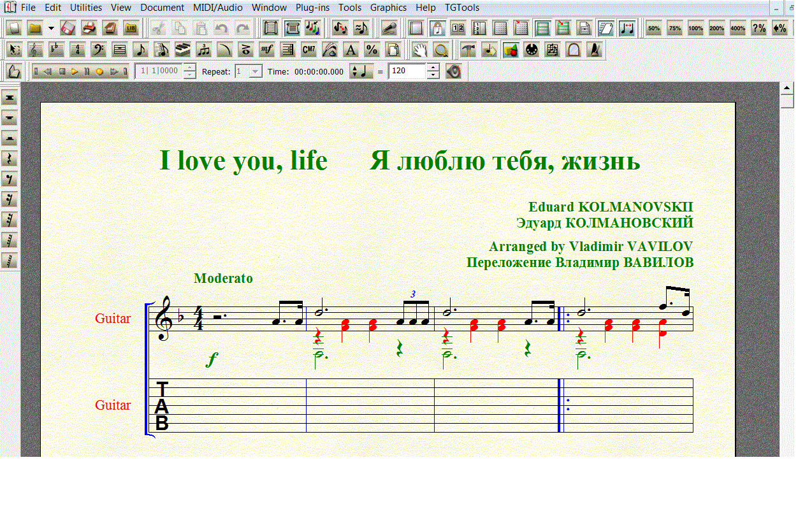Set zoom to 200% button

[x=716, y=28]
